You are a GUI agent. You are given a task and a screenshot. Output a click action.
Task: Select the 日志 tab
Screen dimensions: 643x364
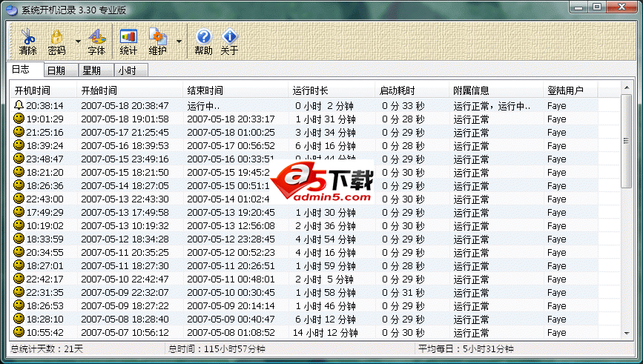25,70
